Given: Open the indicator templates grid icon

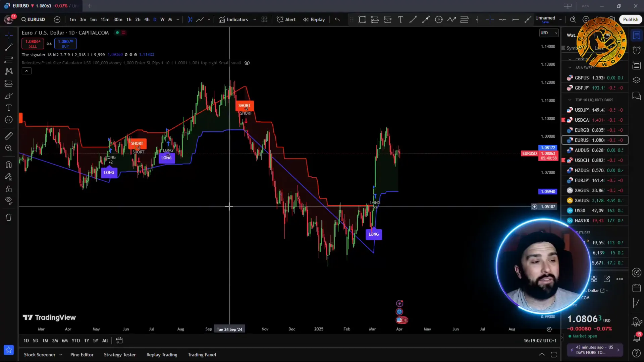Looking at the screenshot, I should pos(264,19).
